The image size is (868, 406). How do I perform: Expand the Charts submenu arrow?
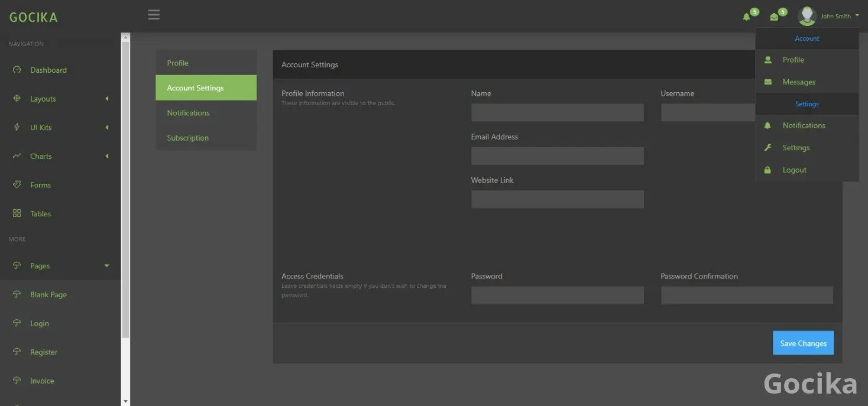(x=107, y=156)
